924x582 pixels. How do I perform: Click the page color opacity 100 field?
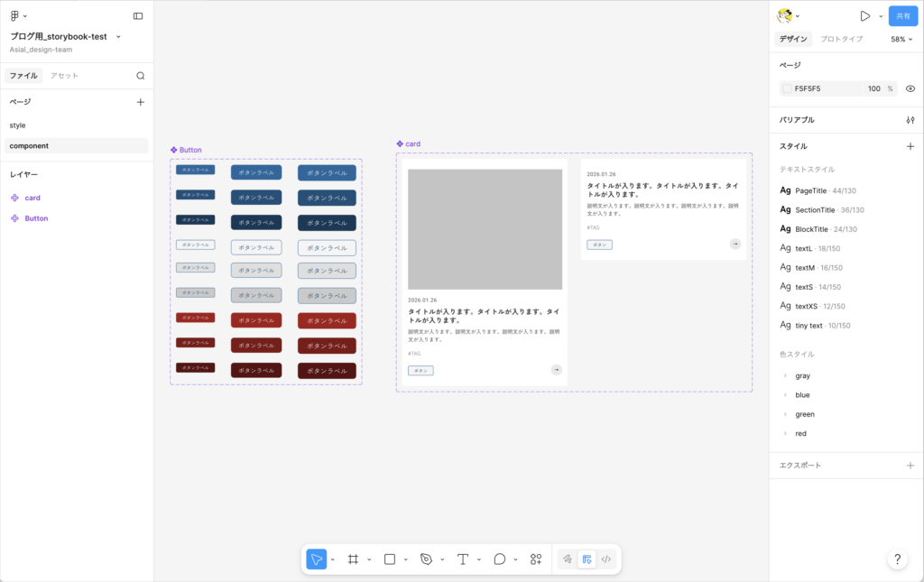click(x=873, y=89)
